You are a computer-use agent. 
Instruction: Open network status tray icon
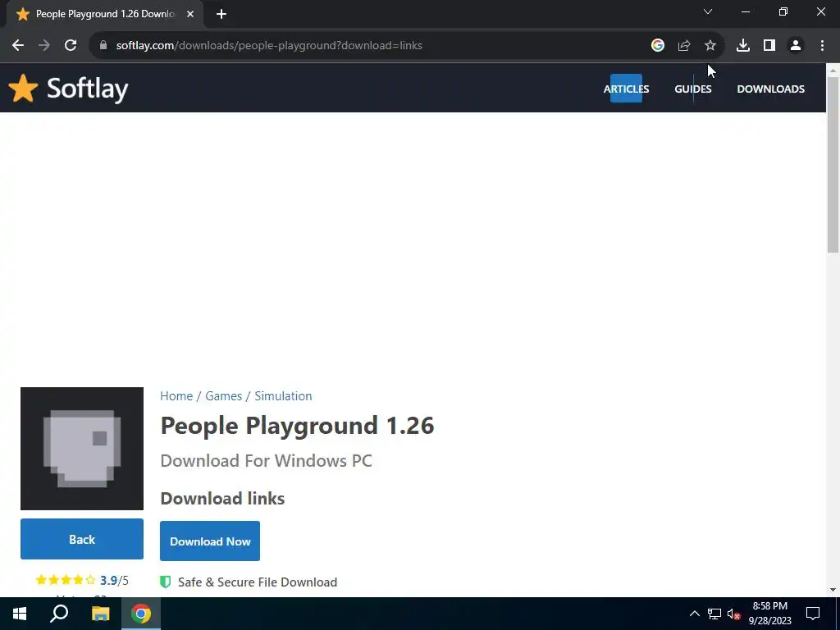click(x=714, y=614)
